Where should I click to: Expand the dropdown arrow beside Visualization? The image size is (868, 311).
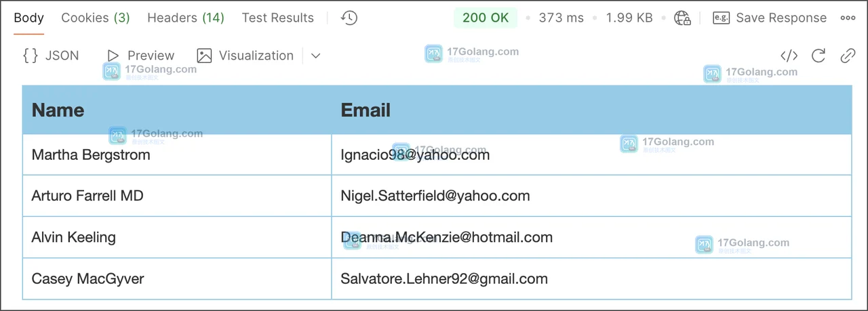[315, 56]
